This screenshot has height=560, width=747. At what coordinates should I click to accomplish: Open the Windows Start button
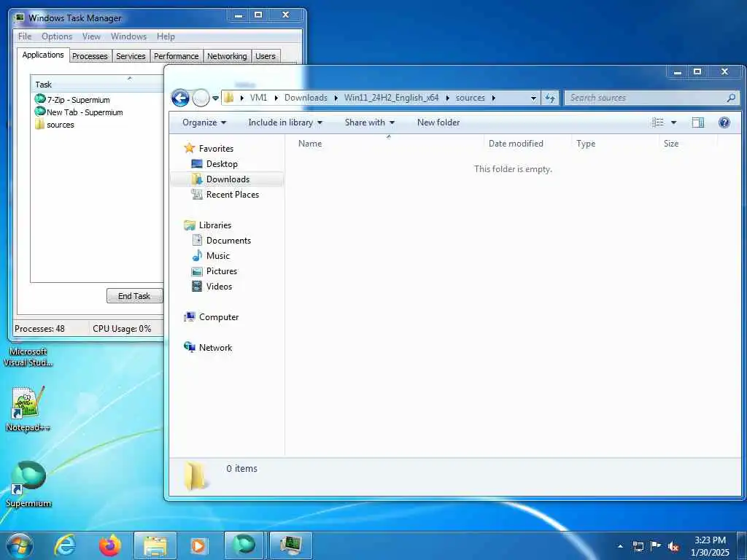20,545
